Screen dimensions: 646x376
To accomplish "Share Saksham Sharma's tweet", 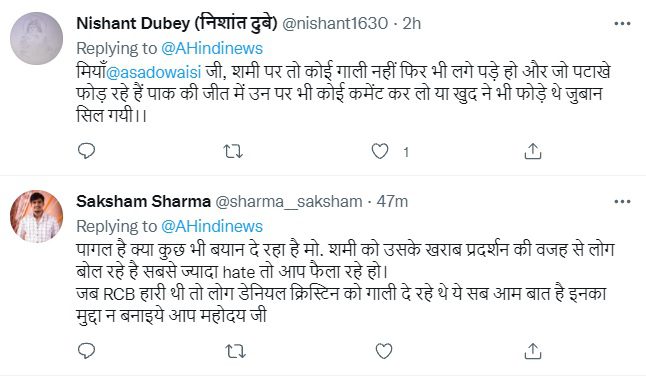I will coord(532,351).
